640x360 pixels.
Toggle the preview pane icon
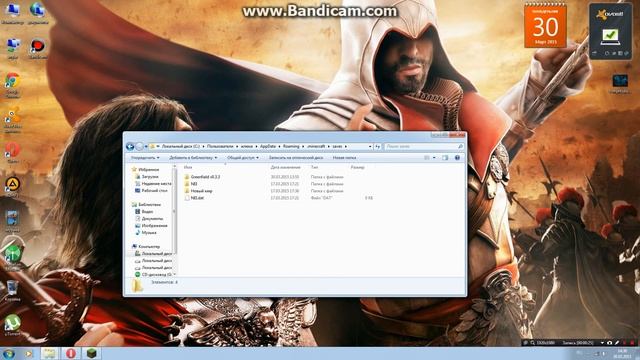445,158
